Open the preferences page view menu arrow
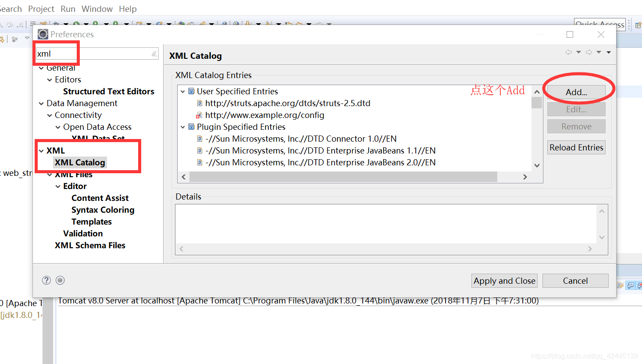The width and height of the screenshot is (642, 364). tap(609, 52)
